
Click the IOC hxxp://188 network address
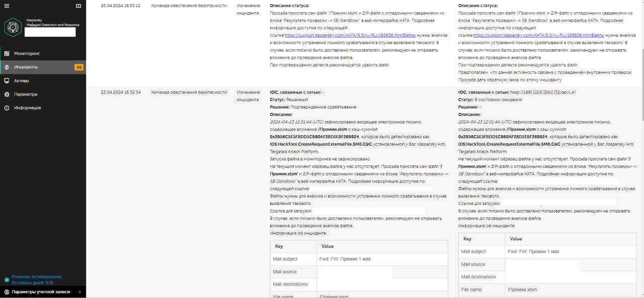click(x=543, y=92)
